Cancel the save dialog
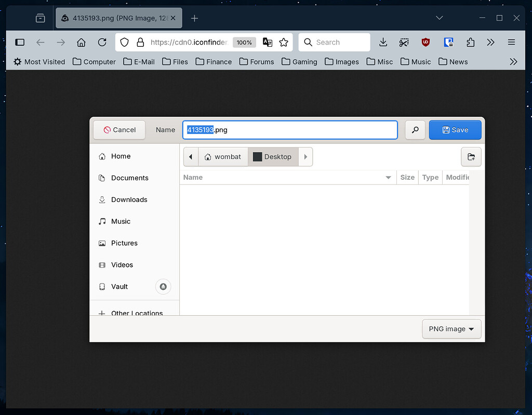Image resolution: width=532 pixels, height=415 pixels. [119, 130]
